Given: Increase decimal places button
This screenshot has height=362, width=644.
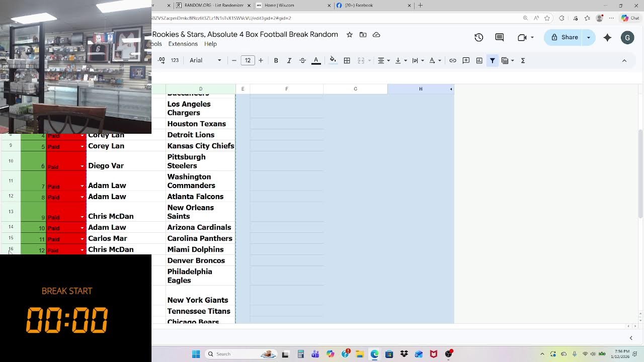Looking at the screenshot, I should coord(161,60).
